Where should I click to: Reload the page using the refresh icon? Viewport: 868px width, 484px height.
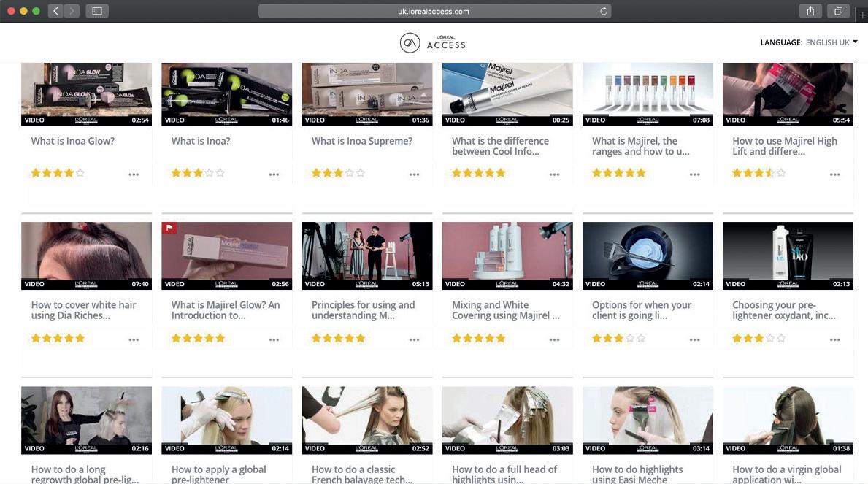[604, 11]
